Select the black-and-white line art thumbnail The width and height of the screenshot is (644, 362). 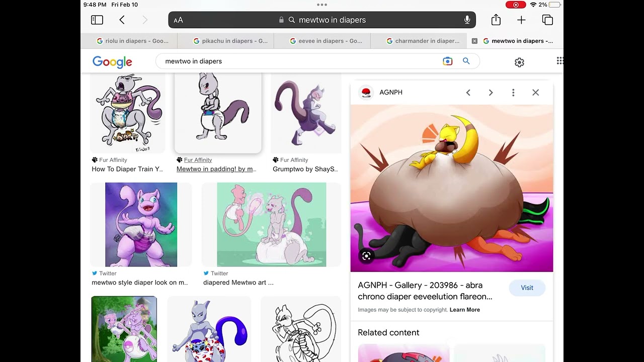[301, 329]
